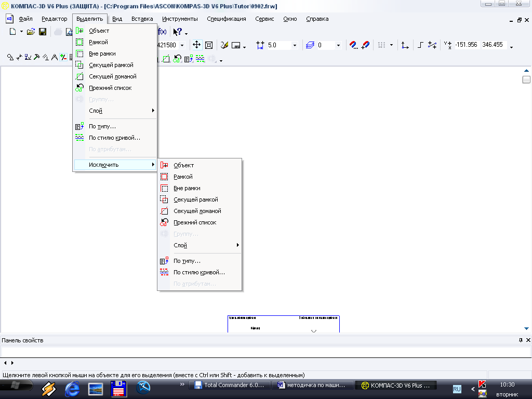
Task: Open the Файл menu
Action: [25, 19]
